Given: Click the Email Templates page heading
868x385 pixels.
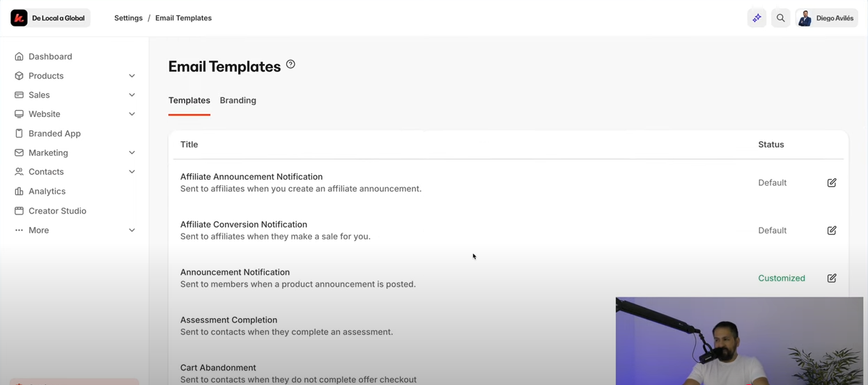Looking at the screenshot, I should [224, 66].
